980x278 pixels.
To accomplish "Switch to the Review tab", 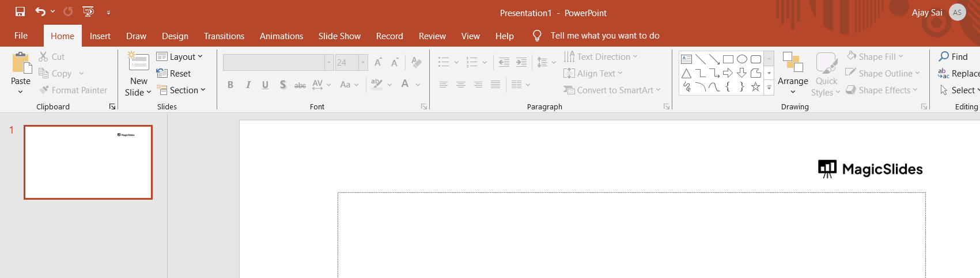I will [432, 36].
